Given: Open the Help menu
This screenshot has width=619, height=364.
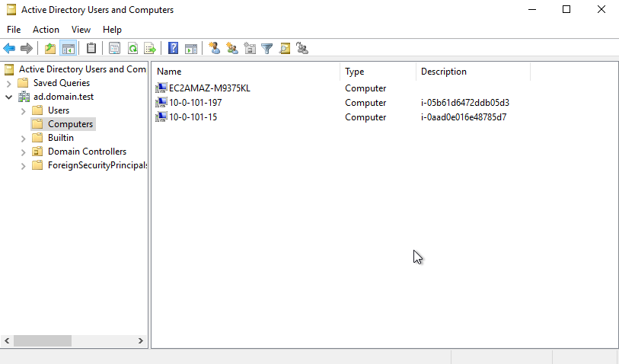Looking at the screenshot, I should 112,30.
